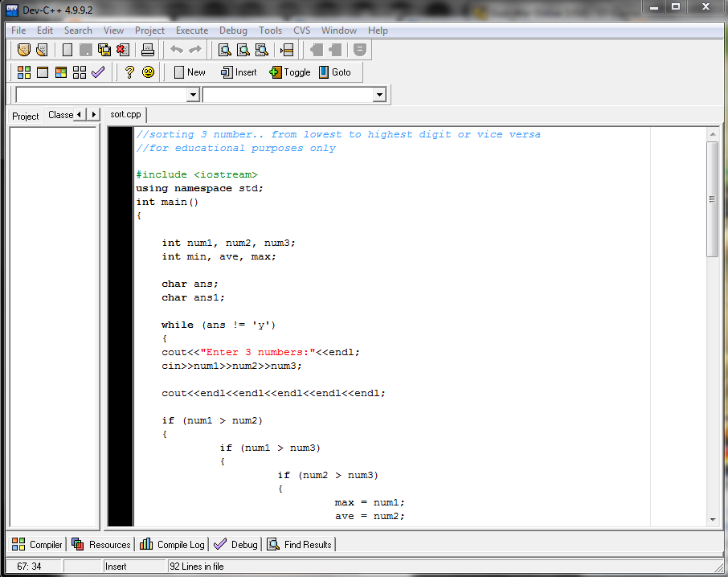Open the bottom Debug tab
Viewport: 728px width, 577px height.
pos(235,545)
